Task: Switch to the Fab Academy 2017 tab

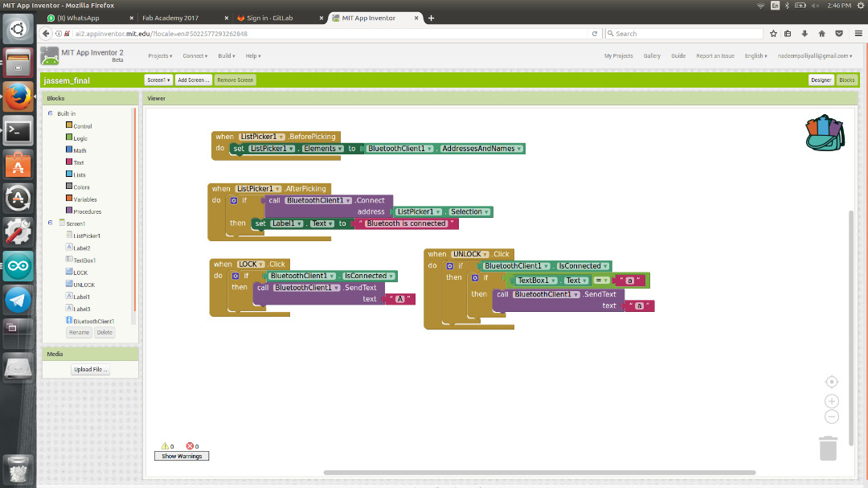Action: pyautogui.click(x=185, y=18)
